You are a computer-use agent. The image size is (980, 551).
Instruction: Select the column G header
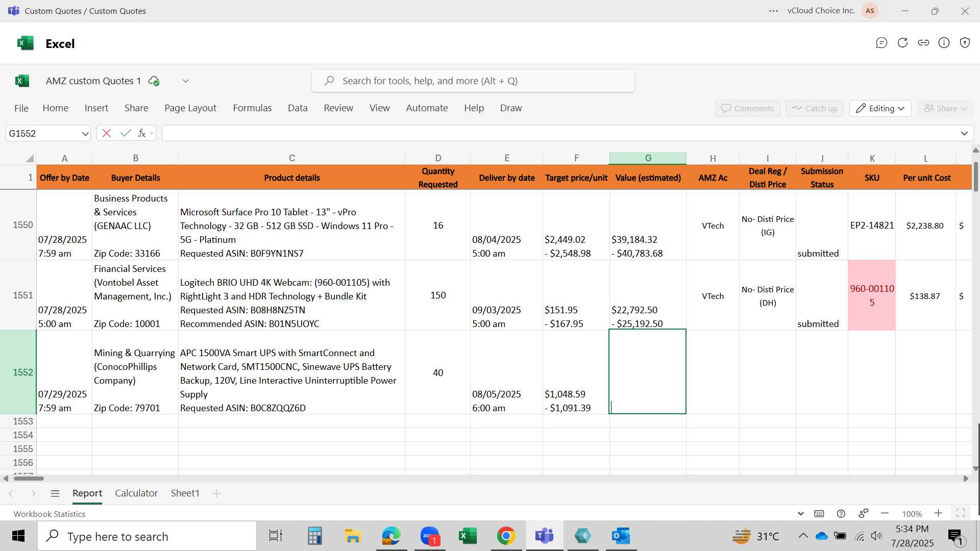click(x=648, y=158)
